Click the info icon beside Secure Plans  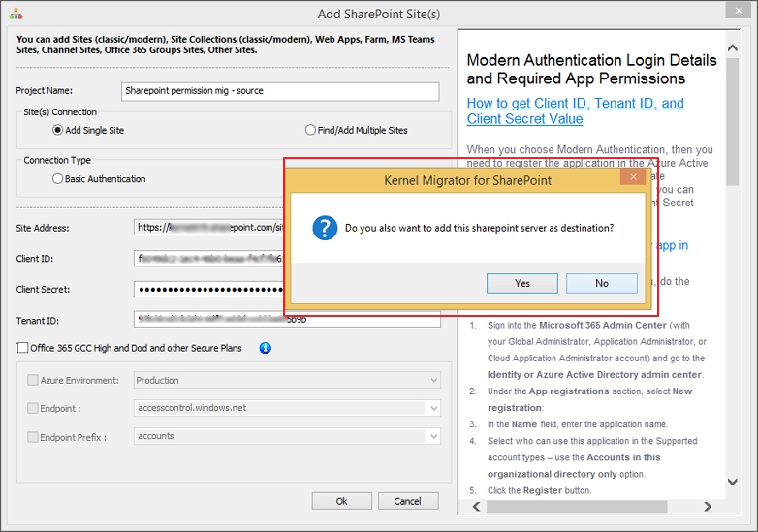[x=265, y=348]
